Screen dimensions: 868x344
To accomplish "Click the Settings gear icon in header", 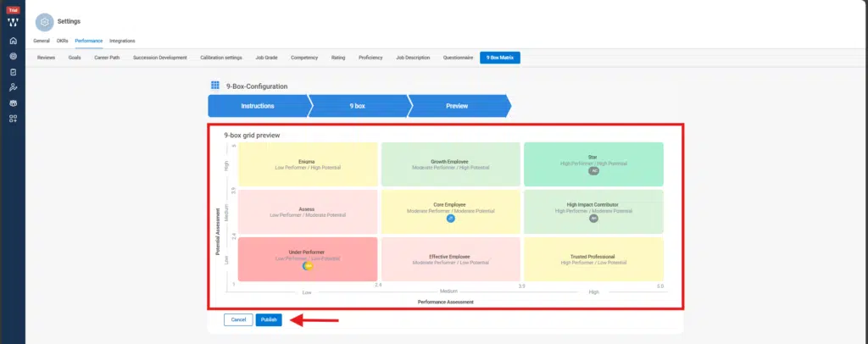I will (44, 23).
